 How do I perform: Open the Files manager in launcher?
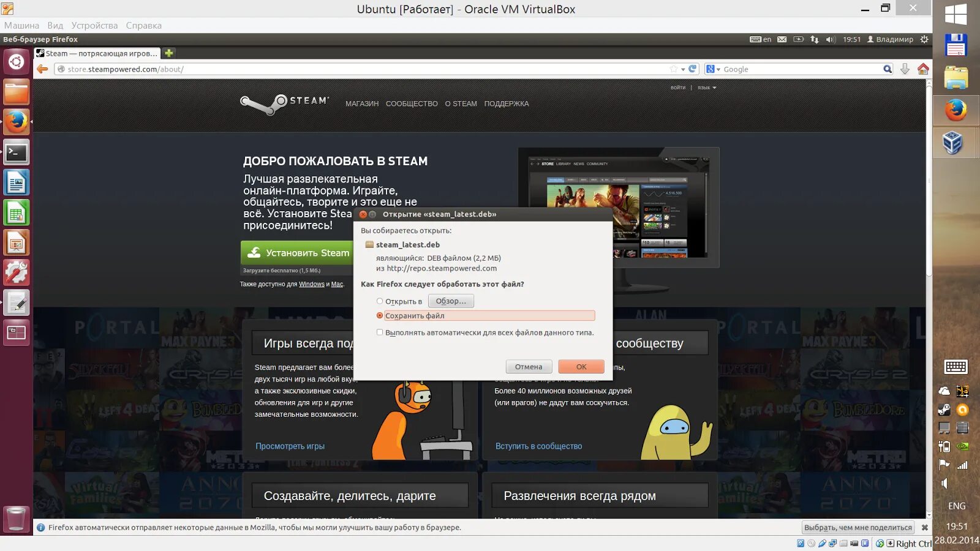[16, 92]
